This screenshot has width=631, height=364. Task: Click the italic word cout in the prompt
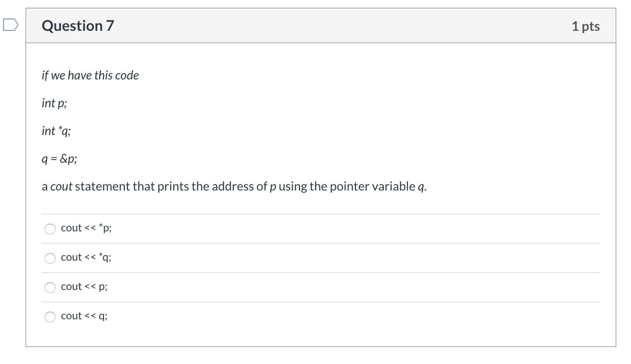(61, 187)
